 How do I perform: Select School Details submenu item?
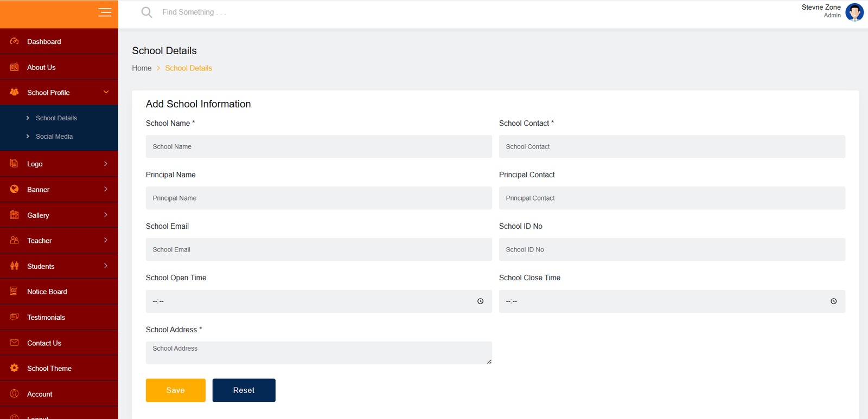pos(56,118)
